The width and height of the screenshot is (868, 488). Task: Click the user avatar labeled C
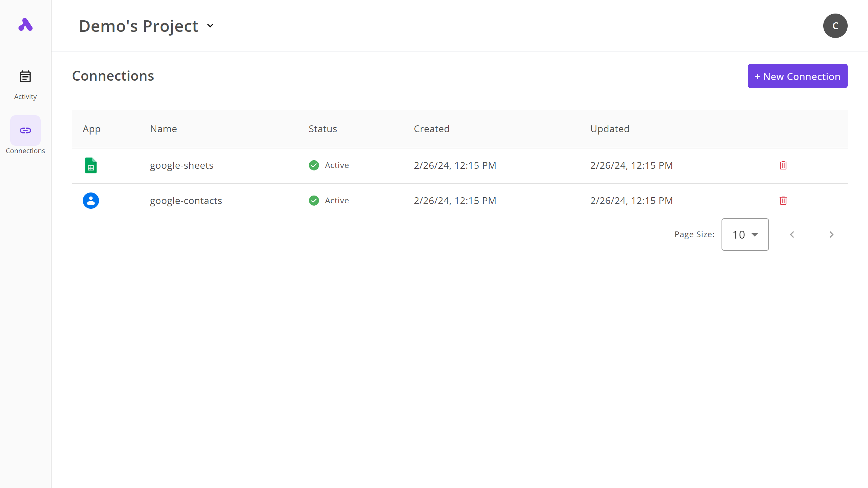(835, 26)
